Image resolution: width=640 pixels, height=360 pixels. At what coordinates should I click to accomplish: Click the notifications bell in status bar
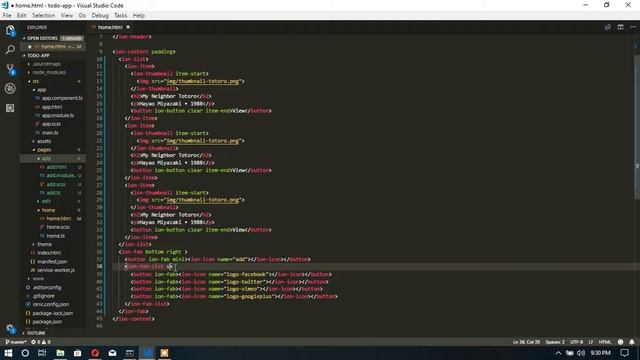pyautogui.click(x=632, y=342)
